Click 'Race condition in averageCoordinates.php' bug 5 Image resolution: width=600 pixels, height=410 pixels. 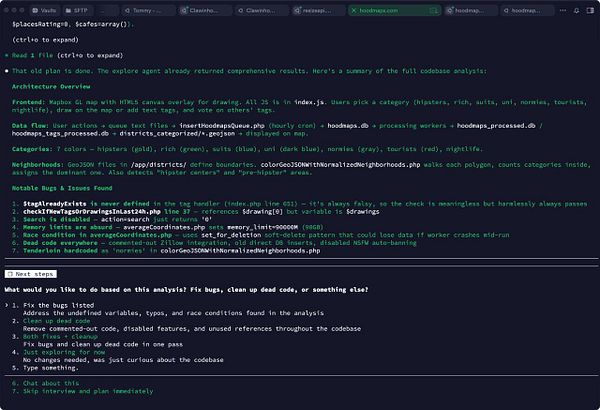pos(98,235)
